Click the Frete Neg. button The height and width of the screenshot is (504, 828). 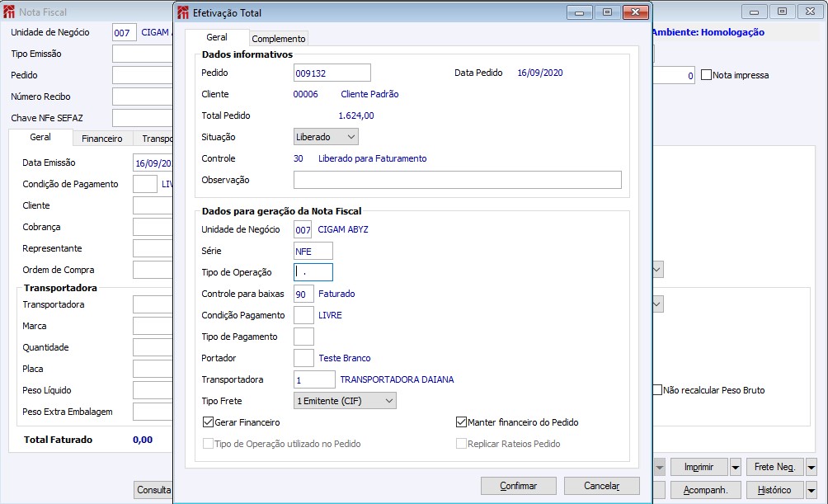pyautogui.click(x=774, y=467)
